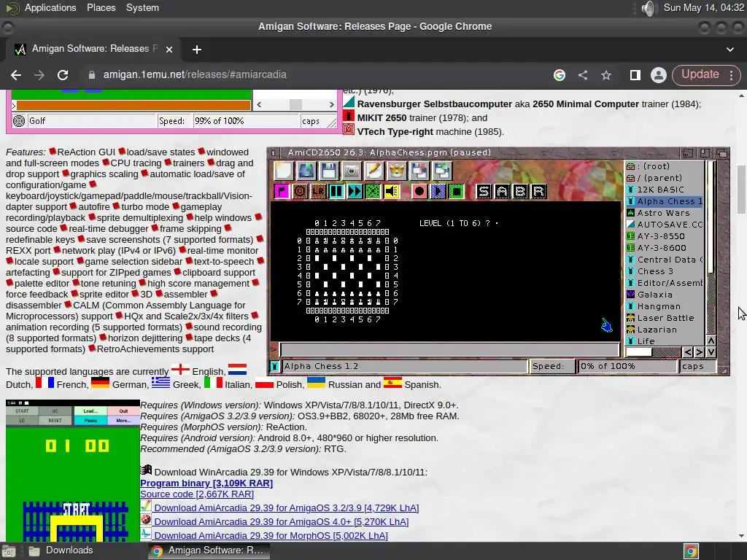This screenshot has height=560, width=747.
Task: Click the '0% of 100%' speed field
Action: (627, 366)
